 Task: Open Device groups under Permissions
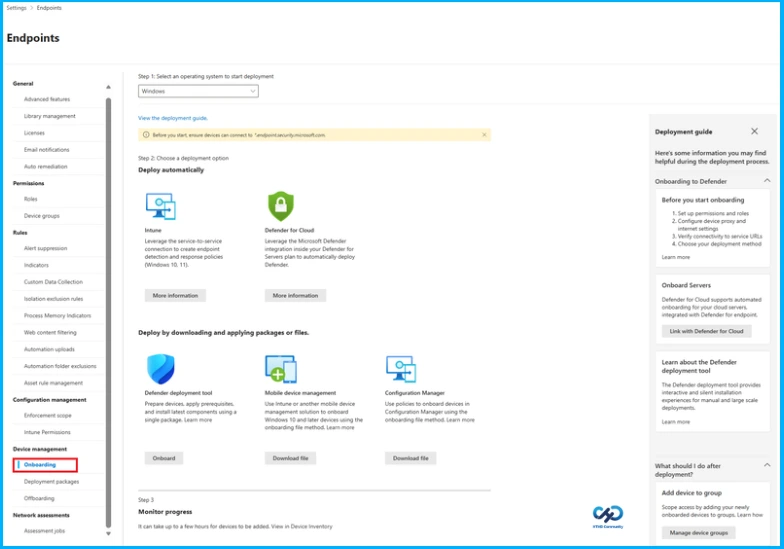pyautogui.click(x=42, y=216)
